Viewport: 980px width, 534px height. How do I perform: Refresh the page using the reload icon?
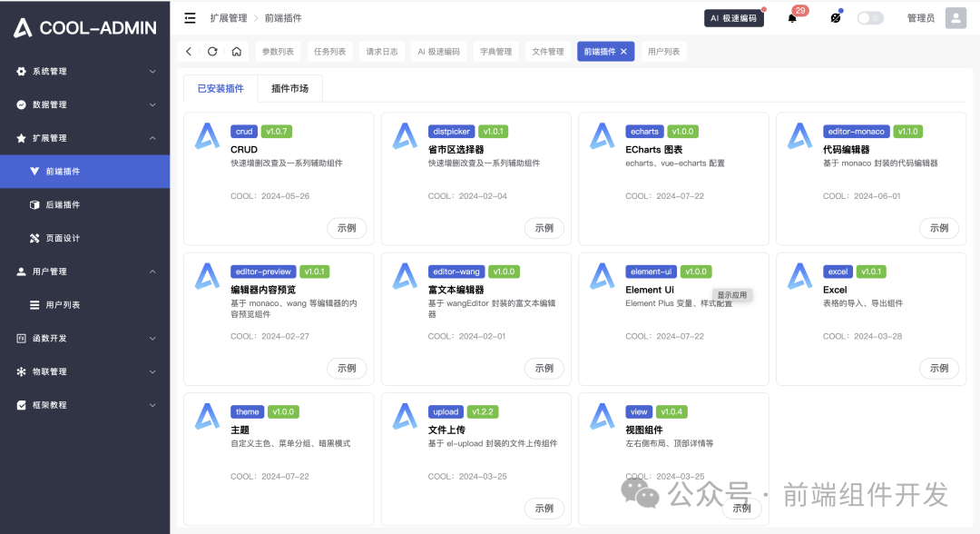[x=212, y=51]
